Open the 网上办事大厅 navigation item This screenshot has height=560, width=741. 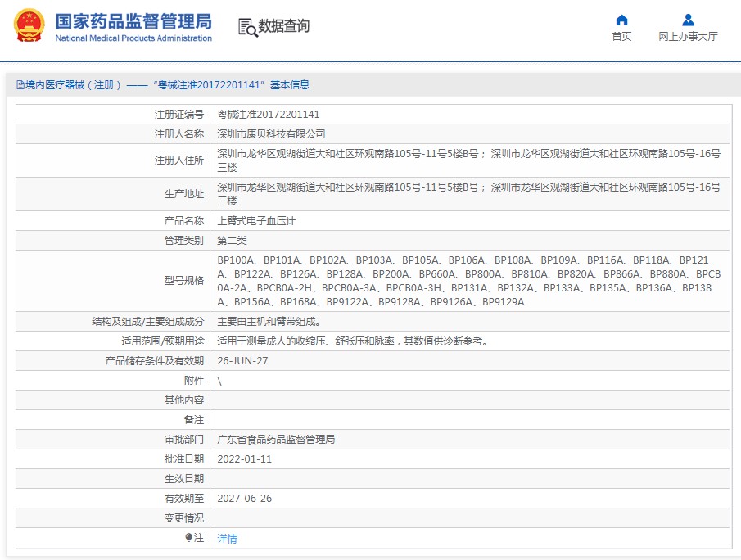coord(688,37)
